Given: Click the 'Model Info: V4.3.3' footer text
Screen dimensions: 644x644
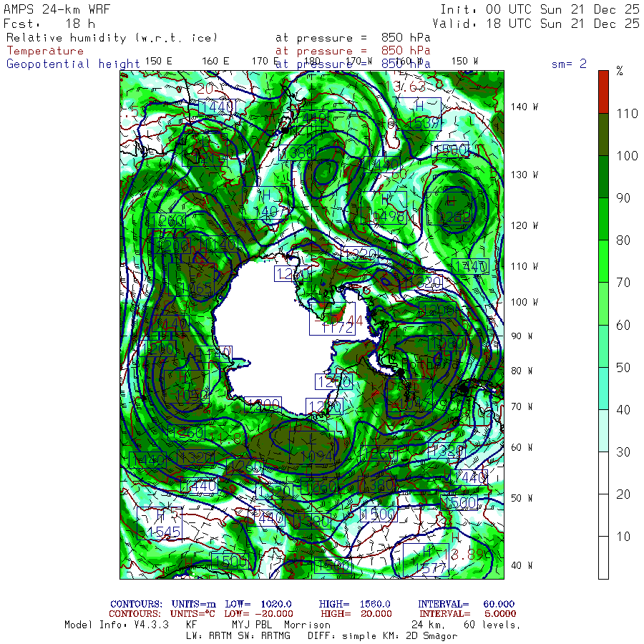Looking at the screenshot, I should point(115,625).
